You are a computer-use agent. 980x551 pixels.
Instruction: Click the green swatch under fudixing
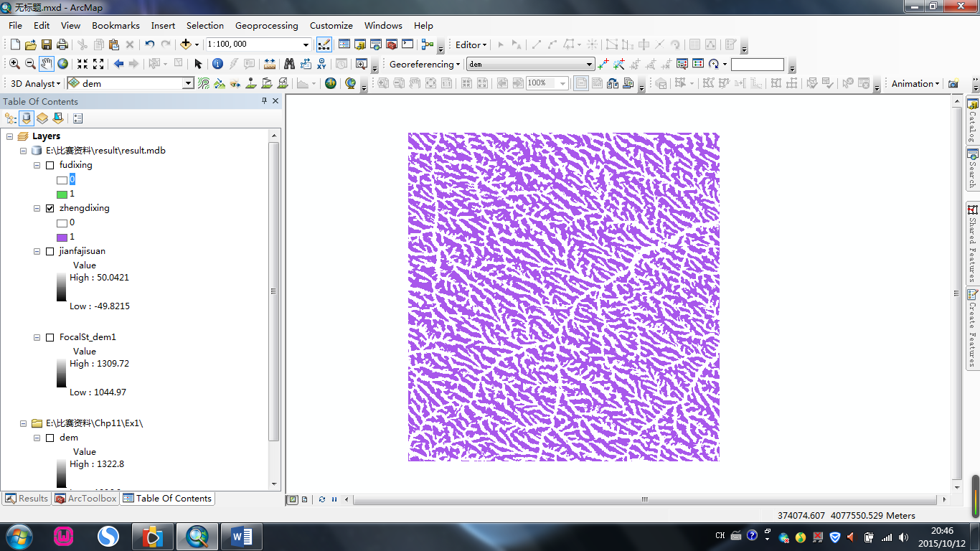tap(62, 194)
